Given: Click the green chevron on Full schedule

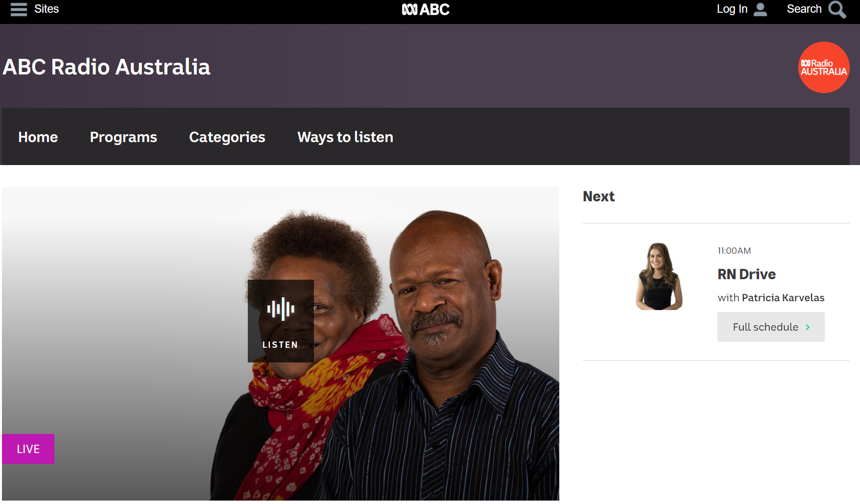Looking at the screenshot, I should click(x=808, y=327).
